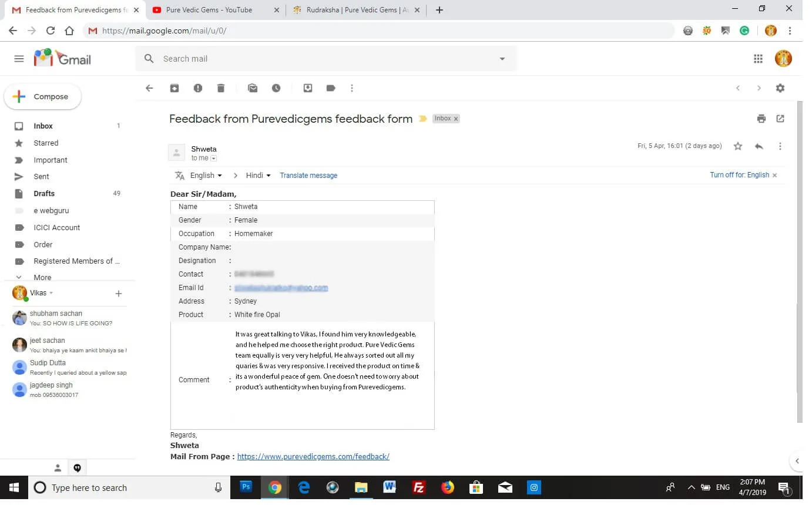Open Hangouts contacts tab icon
The height and width of the screenshot is (505, 812).
(58, 468)
